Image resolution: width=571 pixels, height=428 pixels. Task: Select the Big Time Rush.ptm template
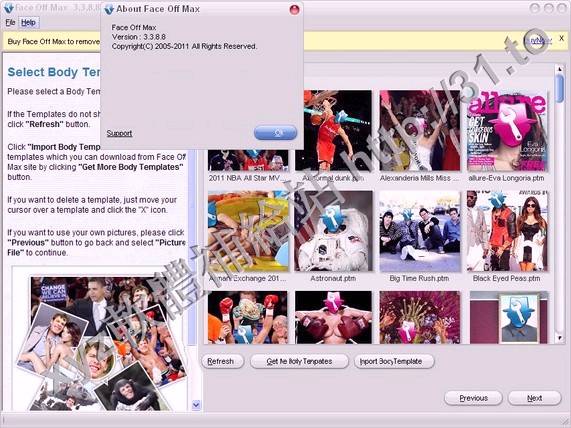[420, 231]
